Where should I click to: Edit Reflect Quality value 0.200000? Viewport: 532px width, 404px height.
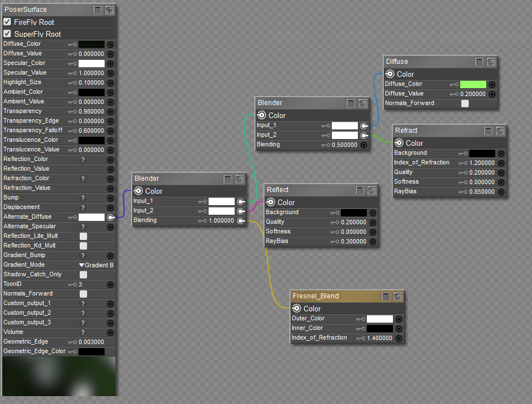353,223
